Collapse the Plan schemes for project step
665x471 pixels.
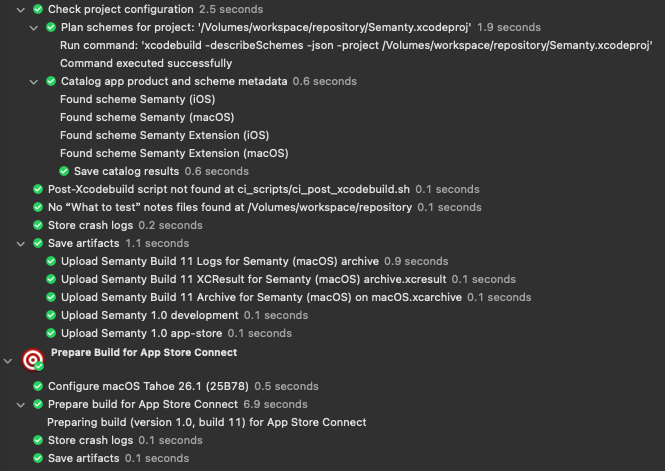(x=35, y=27)
